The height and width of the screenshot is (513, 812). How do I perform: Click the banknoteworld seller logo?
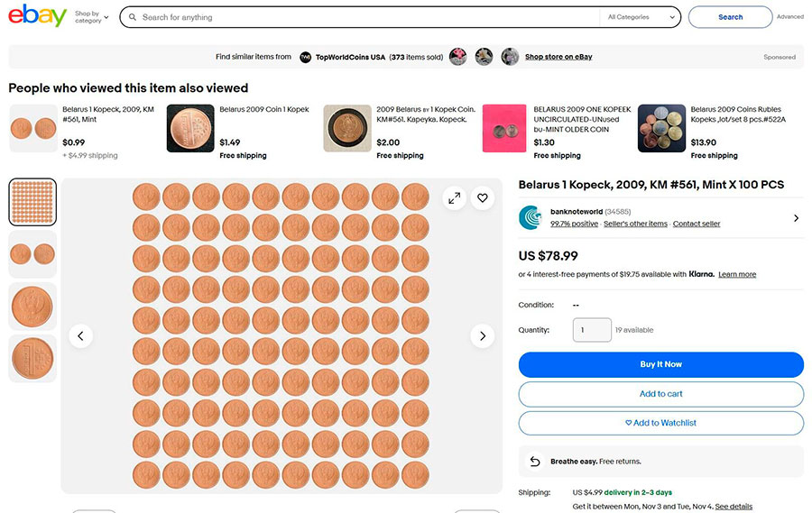531,217
